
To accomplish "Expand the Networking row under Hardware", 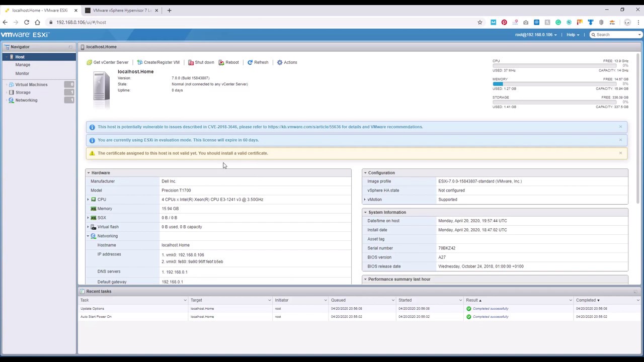I will [88, 236].
